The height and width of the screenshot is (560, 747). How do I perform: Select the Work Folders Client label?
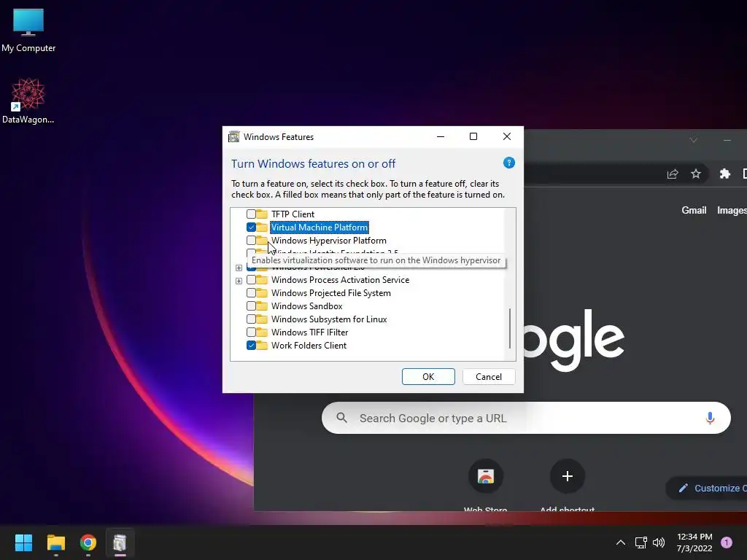point(309,345)
